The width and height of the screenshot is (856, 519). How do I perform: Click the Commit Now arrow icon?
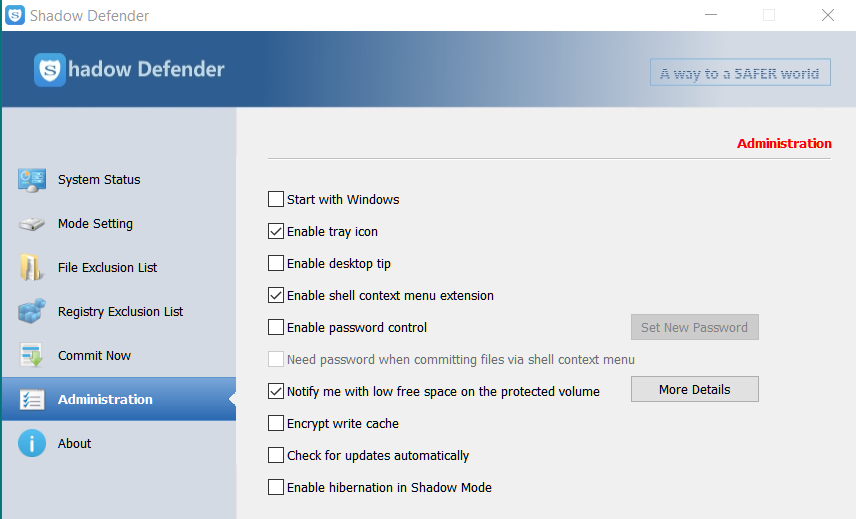(x=32, y=356)
